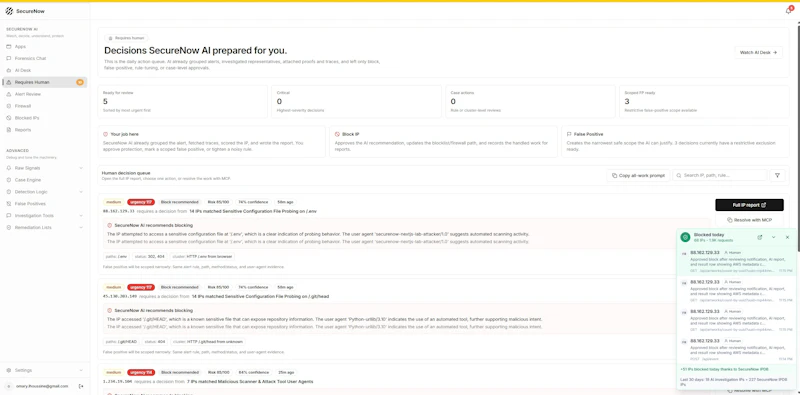Image resolution: width=800 pixels, height=395 pixels.
Task: Click the SecureNow logo icon
Action: 9,11
